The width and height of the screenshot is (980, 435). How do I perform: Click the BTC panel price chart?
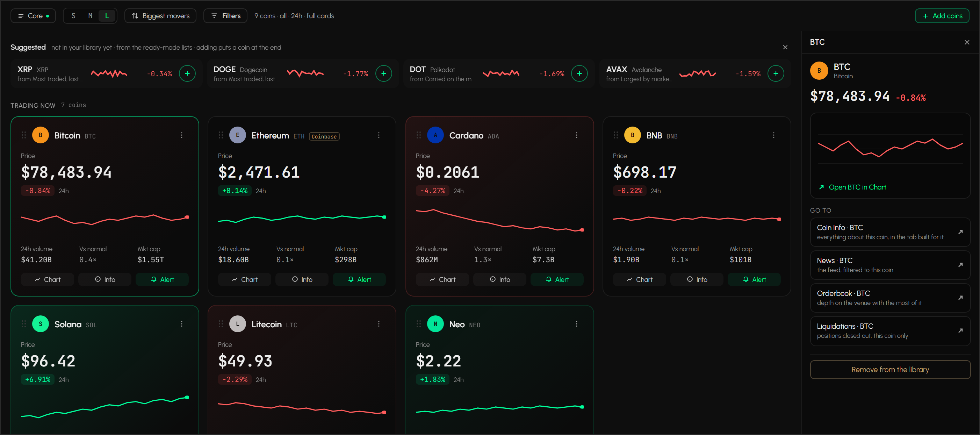tap(890, 148)
